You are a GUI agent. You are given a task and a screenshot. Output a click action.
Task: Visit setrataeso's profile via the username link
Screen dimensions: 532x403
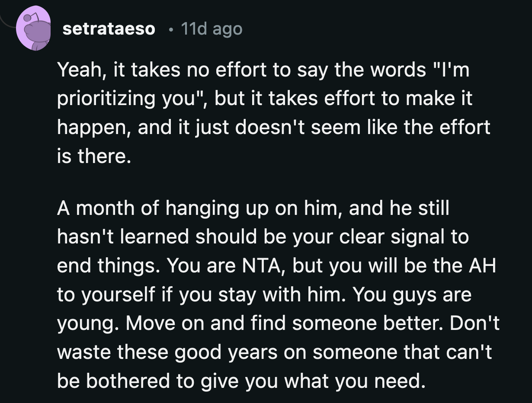[x=110, y=29]
